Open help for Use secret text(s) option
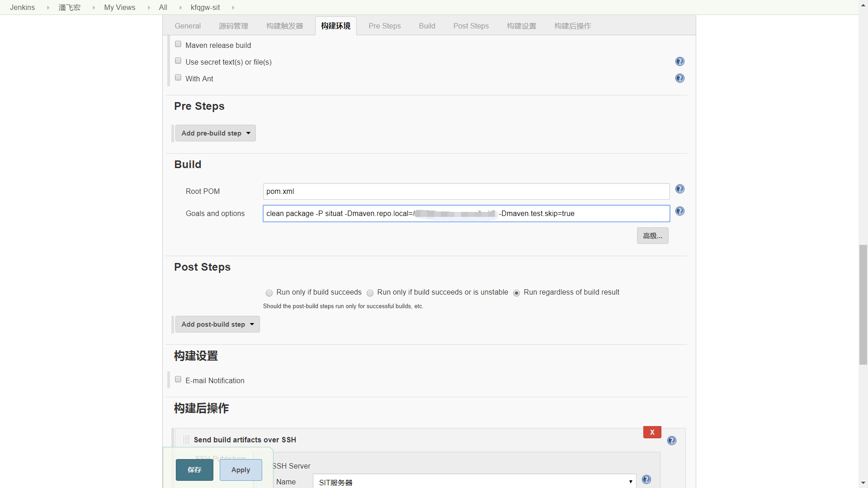The width and height of the screenshot is (868, 488). [x=679, y=61]
